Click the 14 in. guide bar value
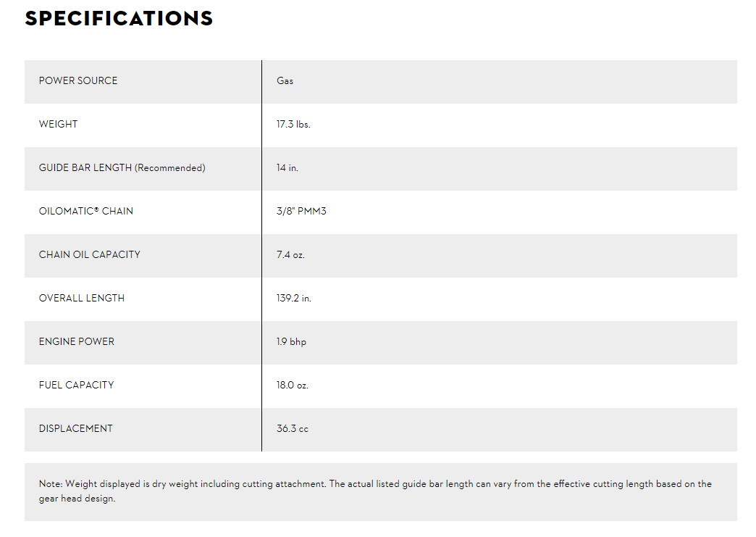This screenshot has width=756, height=537. 287,168
